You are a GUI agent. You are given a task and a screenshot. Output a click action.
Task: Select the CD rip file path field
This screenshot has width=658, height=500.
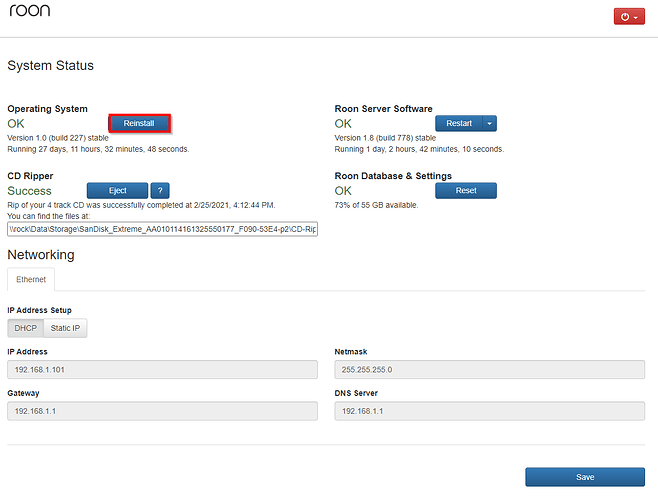click(162, 229)
